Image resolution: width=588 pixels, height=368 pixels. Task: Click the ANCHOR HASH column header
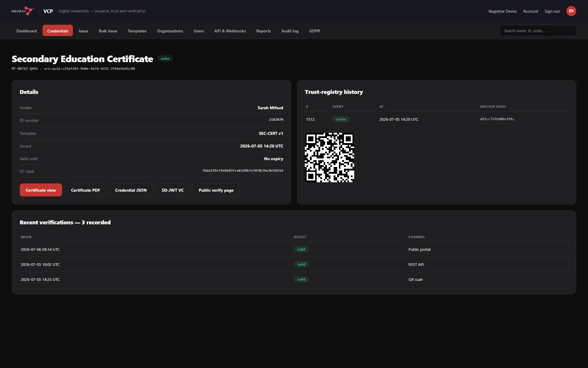[493, 107]
